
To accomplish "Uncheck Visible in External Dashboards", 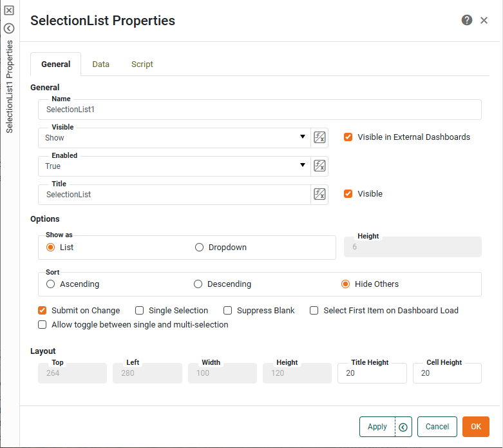I will tap(348, 137).
